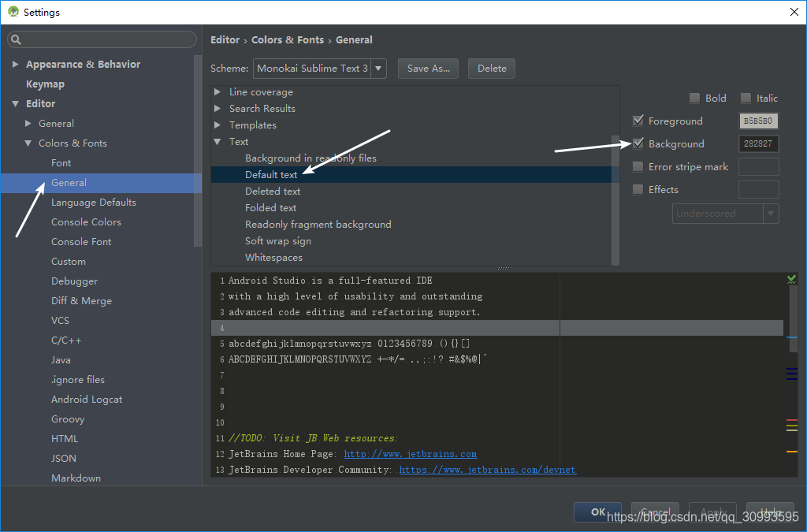Expand the Templates group
807x532 pixels.
point(218,125)
